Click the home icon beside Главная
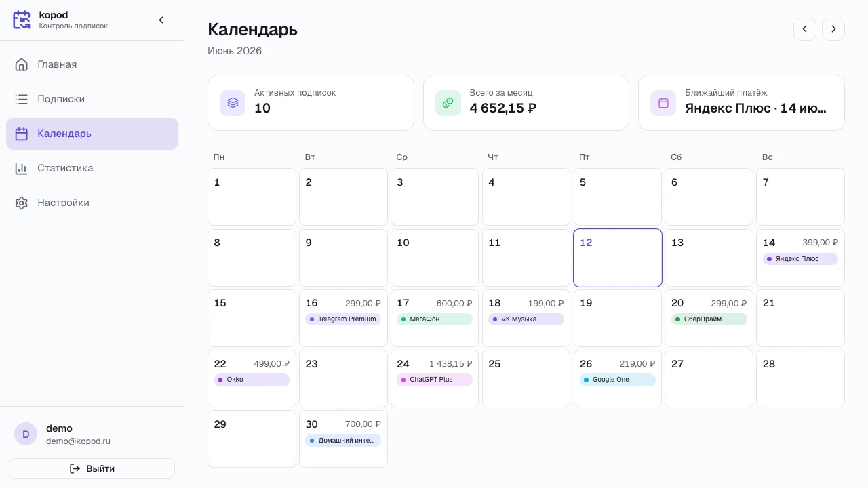868x488 pixels. [22, 64]
